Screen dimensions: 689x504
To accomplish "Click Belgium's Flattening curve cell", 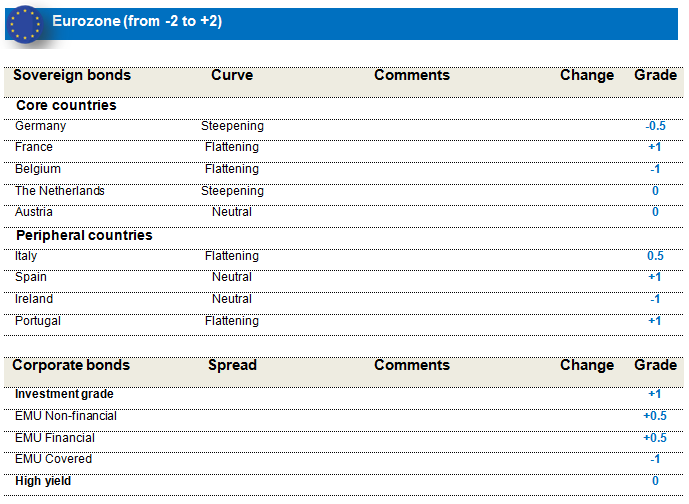I will [x=232, y=169].
